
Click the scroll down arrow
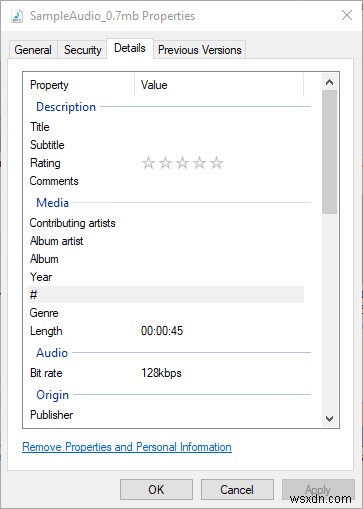click(x=329, y=419)
